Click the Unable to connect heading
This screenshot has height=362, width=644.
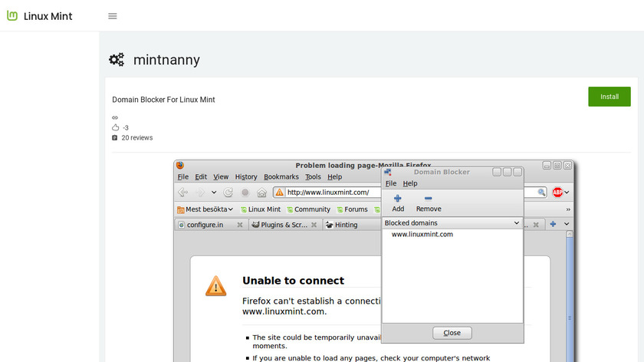click(293, 281)
